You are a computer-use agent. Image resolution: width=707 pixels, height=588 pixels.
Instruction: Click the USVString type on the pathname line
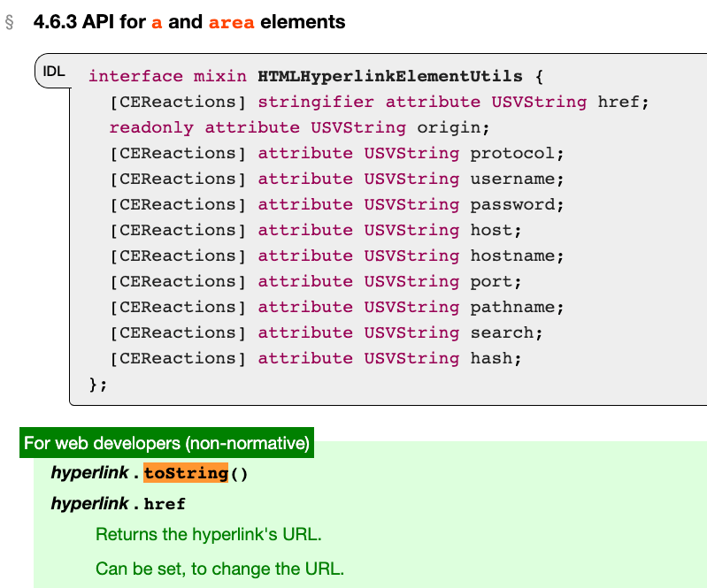click(411, 308)
